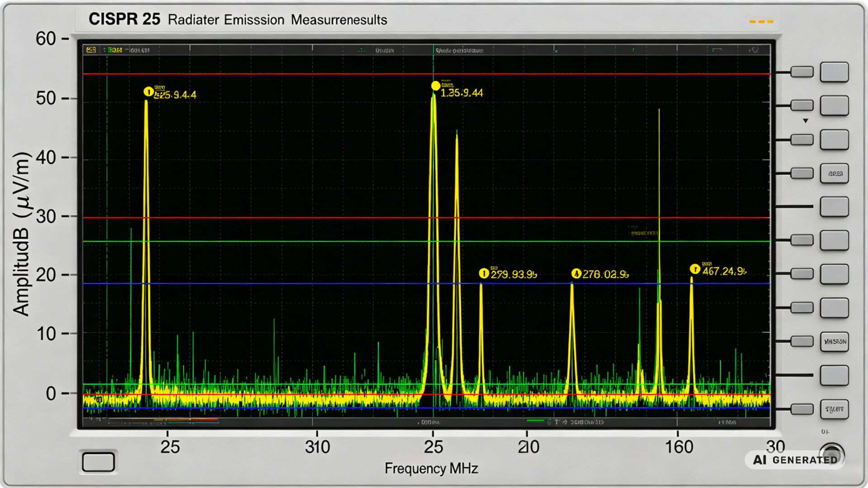Click the 310 frequency axis tick label
The height and width of the screenshot is (488, 868).
click(x=317, y=447)
